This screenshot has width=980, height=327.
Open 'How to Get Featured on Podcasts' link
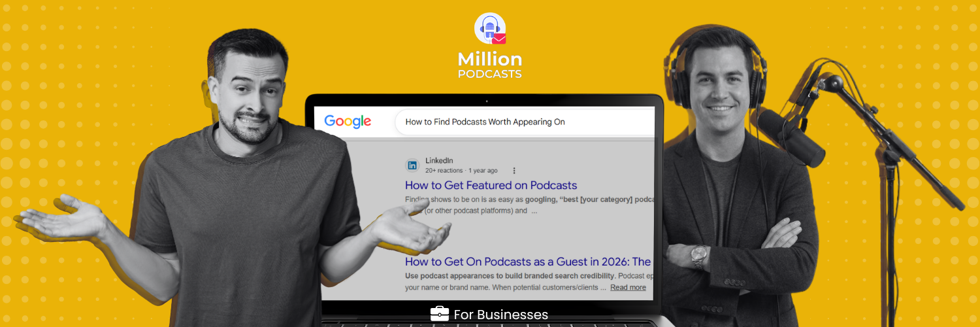click(x=491, y=185)
